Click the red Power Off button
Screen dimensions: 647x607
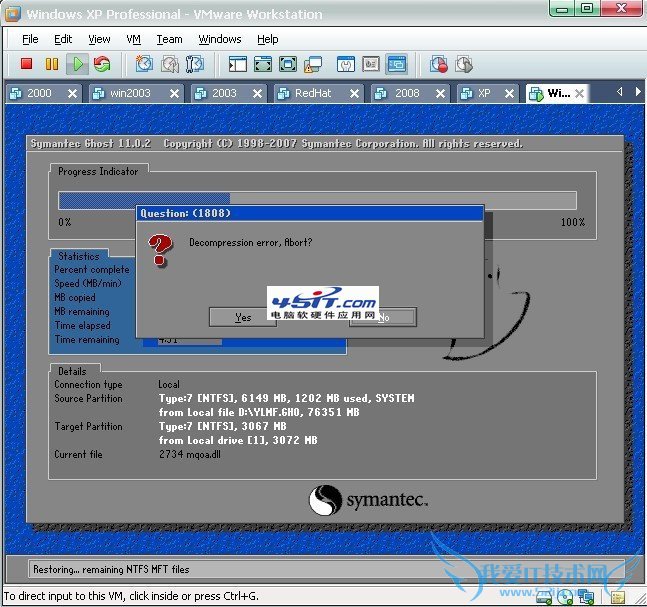(x=27, y=64)
